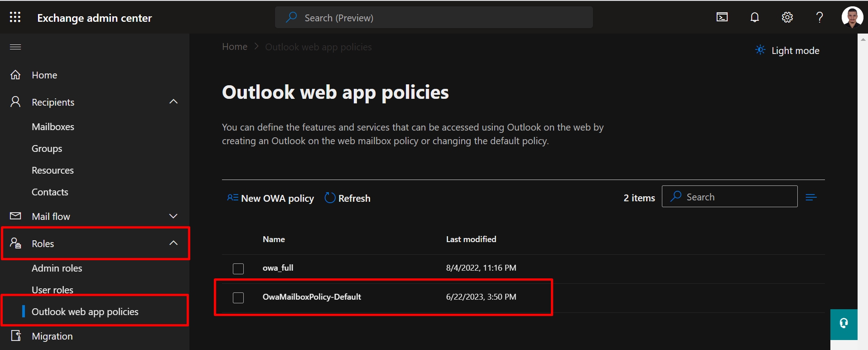Viewport: 868px width, 350px height.
Task: Open Resources in the sidebar
Action: (53, 170)
